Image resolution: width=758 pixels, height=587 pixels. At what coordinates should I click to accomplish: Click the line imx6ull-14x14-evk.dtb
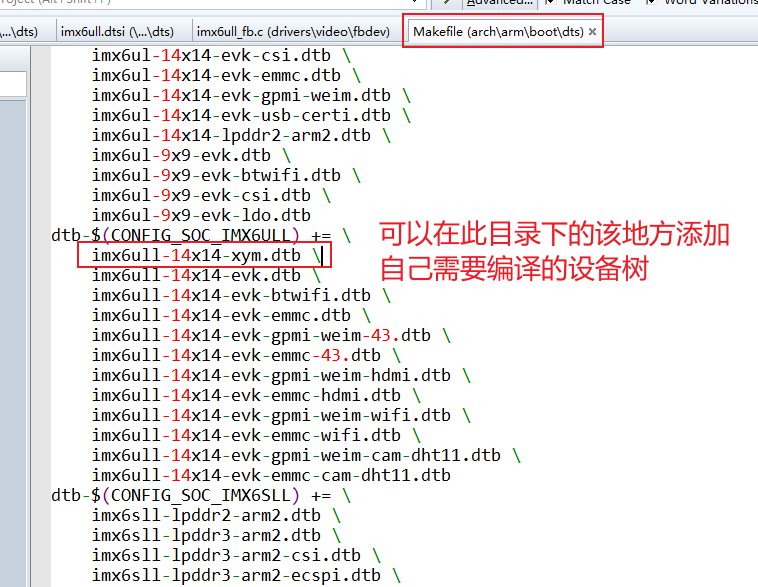[206, 276]
